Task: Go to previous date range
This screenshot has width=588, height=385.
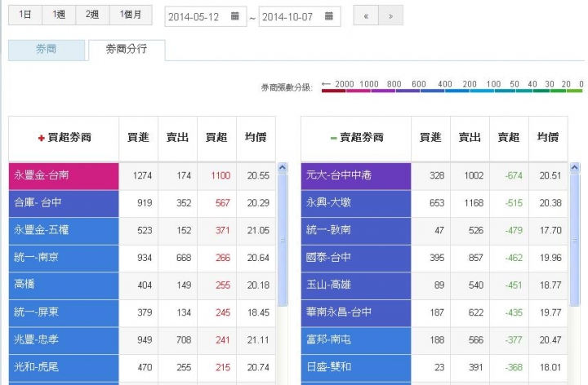Action: click(x=366, y=15)
